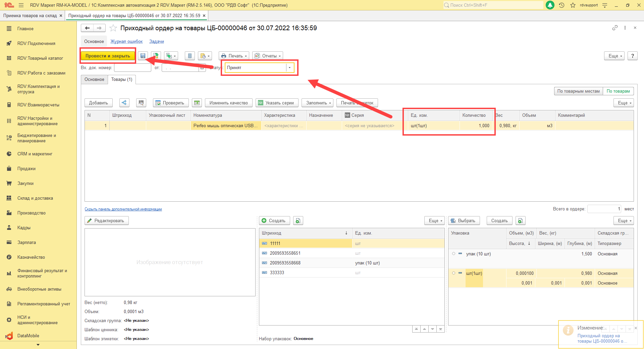Select the Товары (1) tab

point(122,80)
